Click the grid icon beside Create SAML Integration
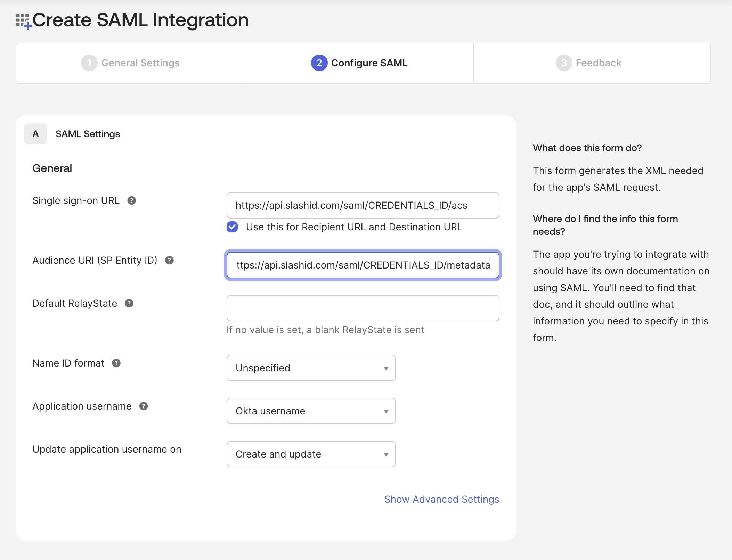 click(23, 20)
